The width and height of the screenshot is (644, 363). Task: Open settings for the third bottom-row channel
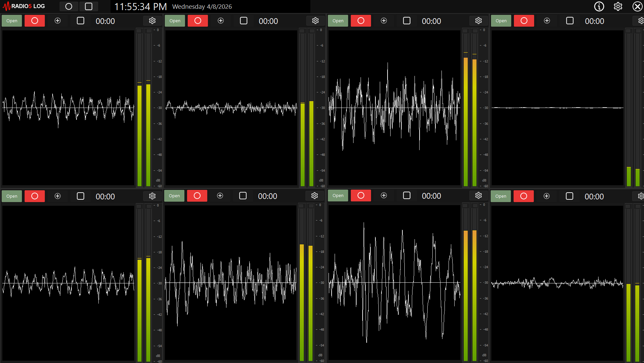[478, 196]
